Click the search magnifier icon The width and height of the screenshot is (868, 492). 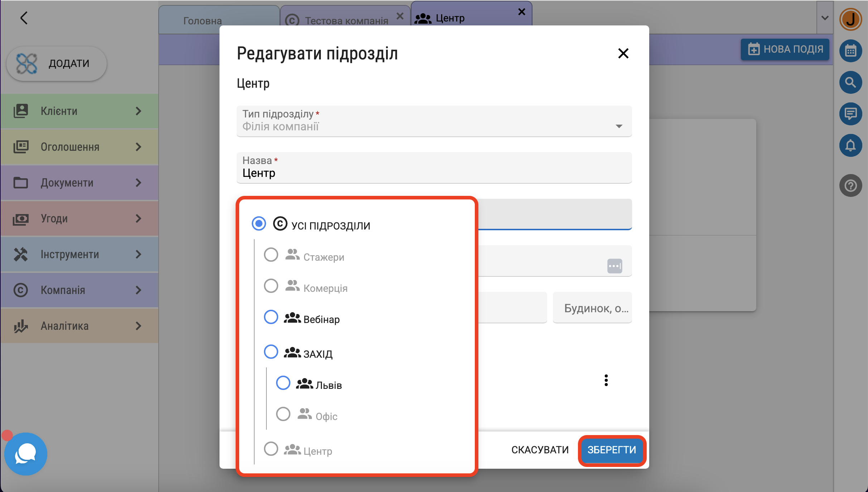pyautogui.click(x=850, y=82)
